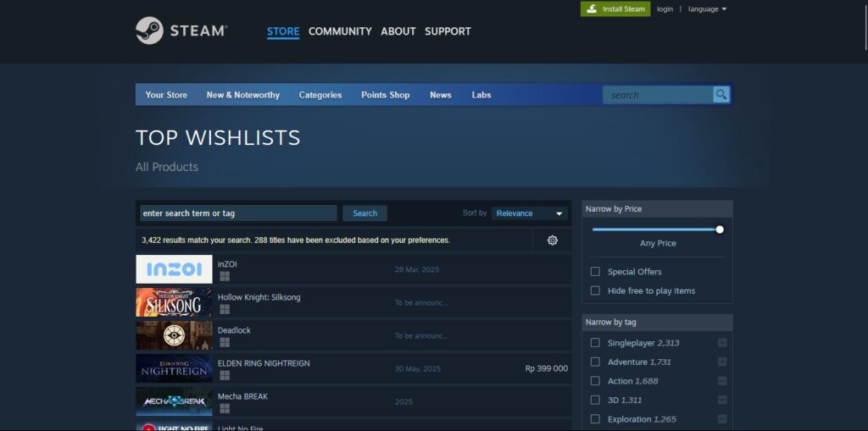Exclude the Exploration tag with minus icon

(722, 419)
